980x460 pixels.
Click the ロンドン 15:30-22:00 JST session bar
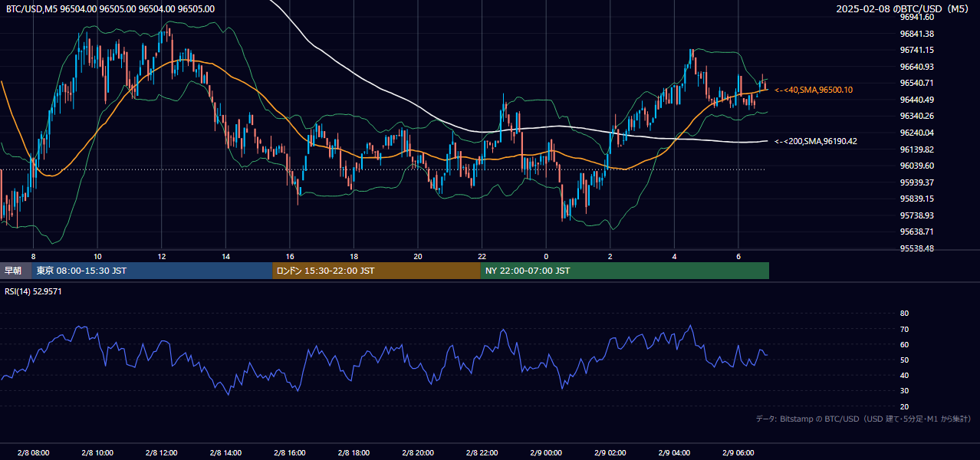(x=377, y=271)
